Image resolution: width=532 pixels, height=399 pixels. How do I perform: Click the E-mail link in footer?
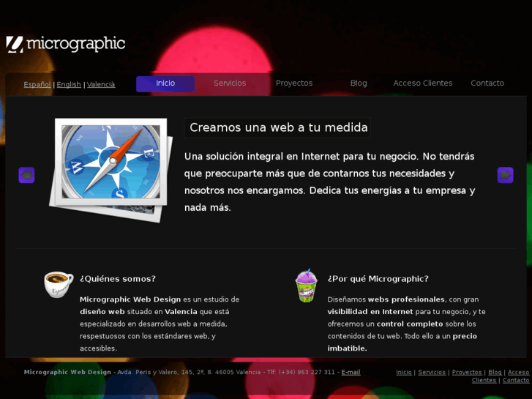point(351,372)
